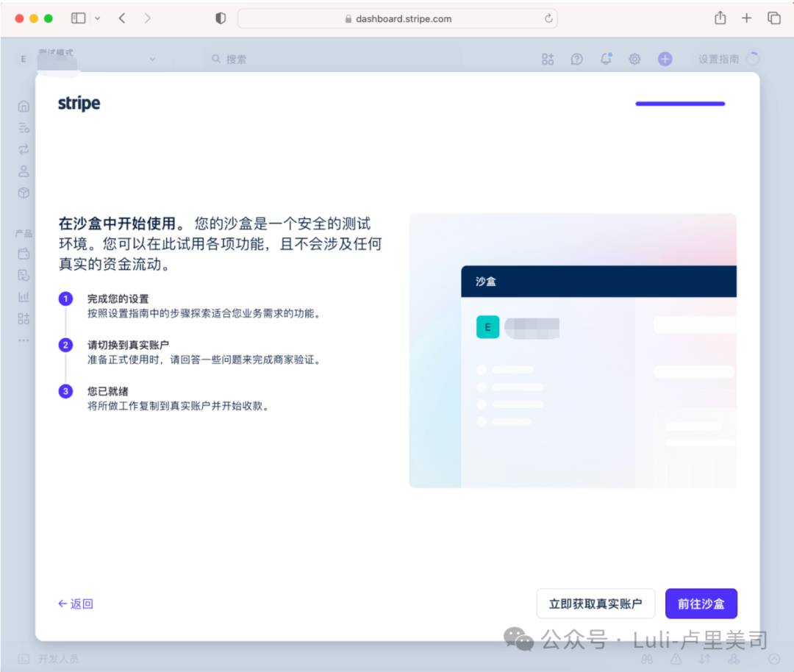The image size is (794, 672).
Task: Open the settings gear icon
Action: [x=634, y=60]
